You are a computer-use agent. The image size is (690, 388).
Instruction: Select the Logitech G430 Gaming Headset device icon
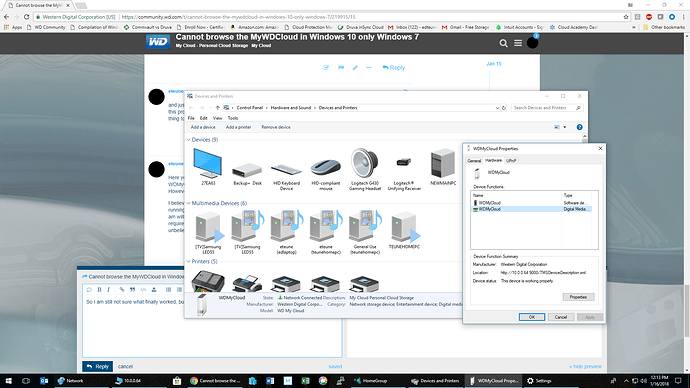click(x=364, y=164)
